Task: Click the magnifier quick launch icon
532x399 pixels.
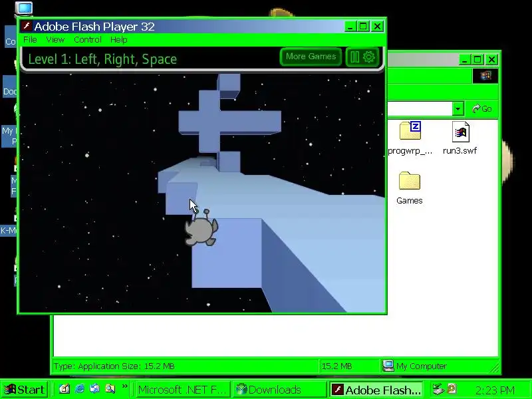Action: tap(110, 388)
